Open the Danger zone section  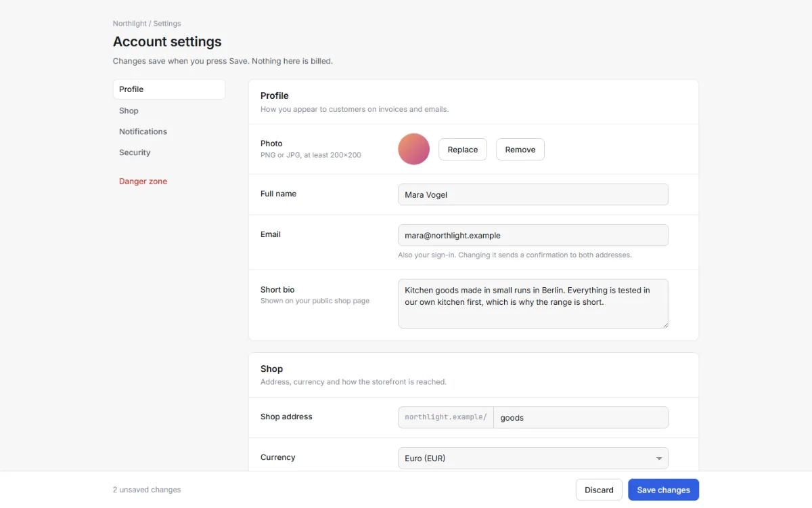tap(168, 182)
